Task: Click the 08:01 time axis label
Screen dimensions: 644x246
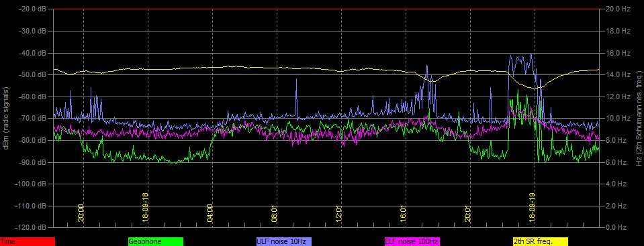Action: click(275, 213)
